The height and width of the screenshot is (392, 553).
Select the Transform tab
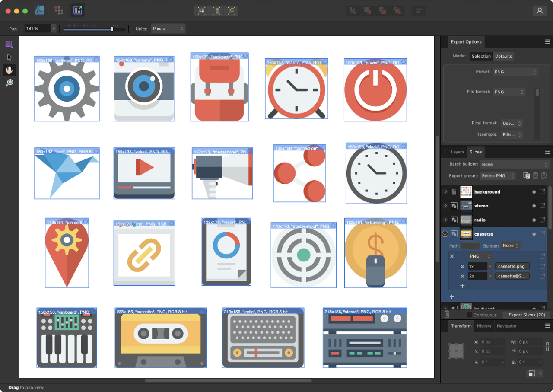[461, 326]
